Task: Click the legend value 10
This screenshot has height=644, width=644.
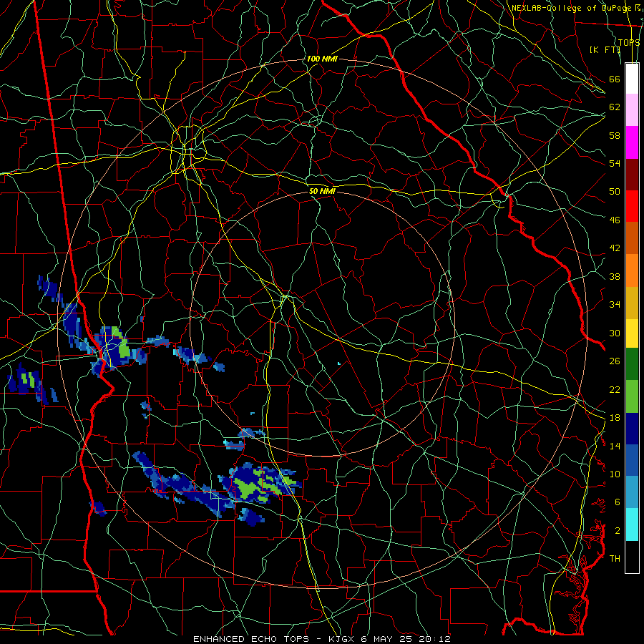Action: coord(615,474)
